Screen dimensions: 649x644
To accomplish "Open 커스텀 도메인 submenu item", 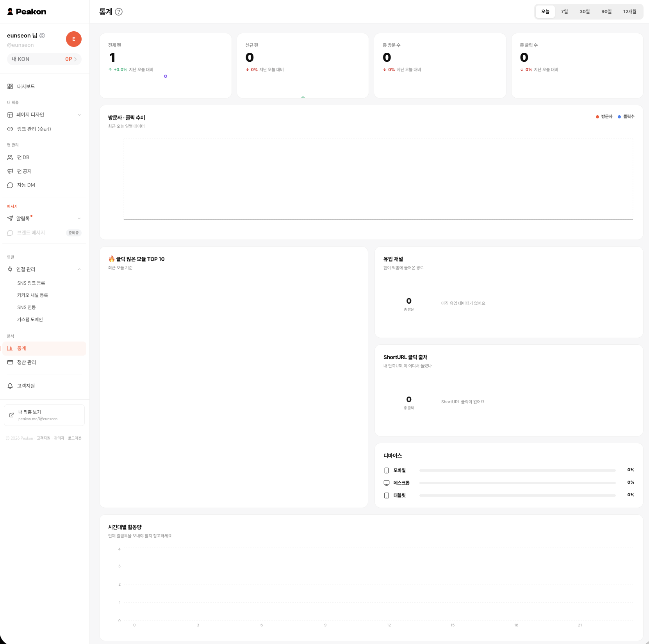I will 30,320.
